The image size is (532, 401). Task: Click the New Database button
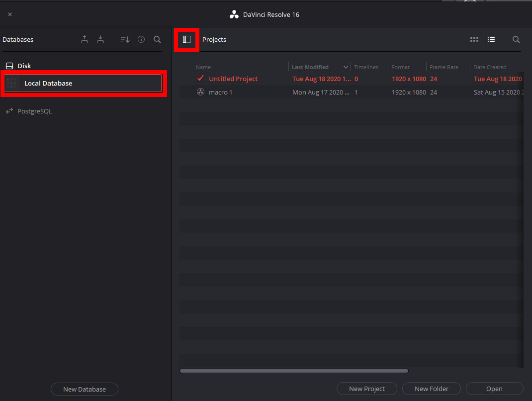click(x=85, y=389)
